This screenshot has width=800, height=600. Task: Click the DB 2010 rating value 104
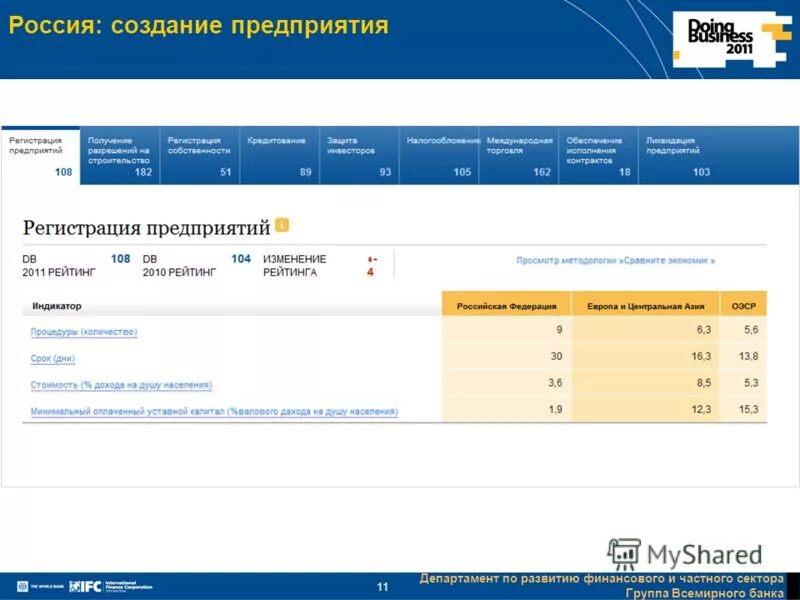241,259
